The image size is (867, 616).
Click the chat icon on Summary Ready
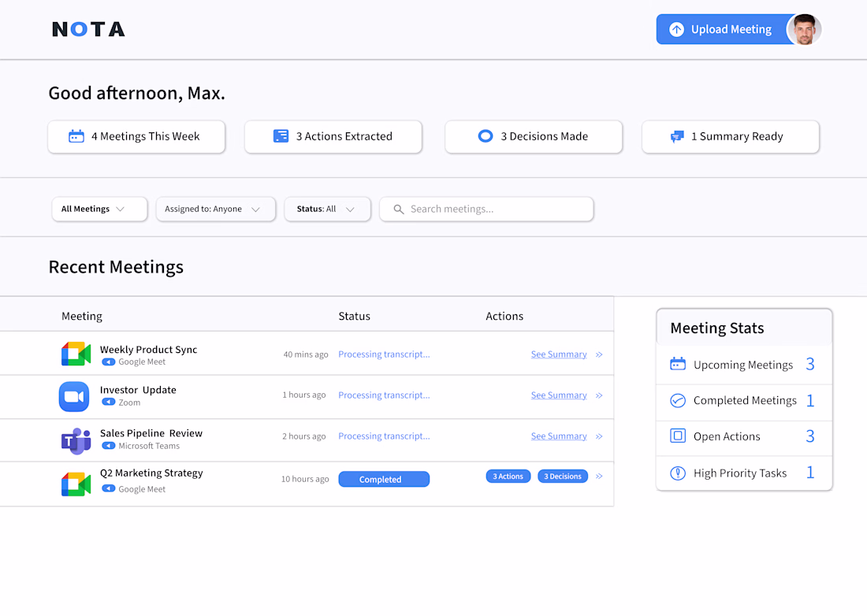point(677,136)
